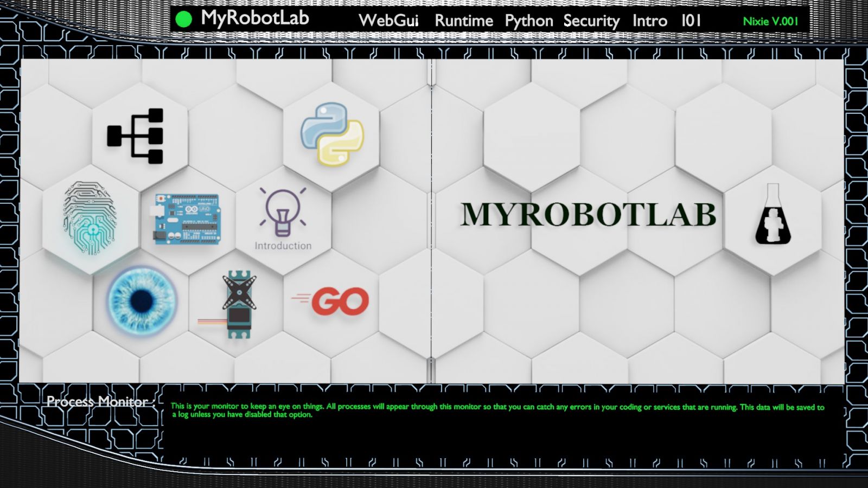The height and width of the screenshot is (488, 868).
Task: Switch to the Python menu item
Action: [x=529, y=21]
